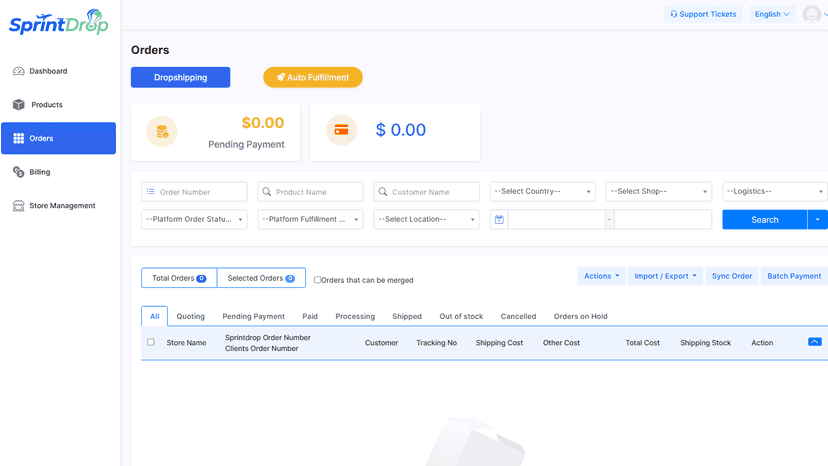This screenshot has width=828, height=466.
Task: Switch to the Paid tab
Action: pos(310,316)
